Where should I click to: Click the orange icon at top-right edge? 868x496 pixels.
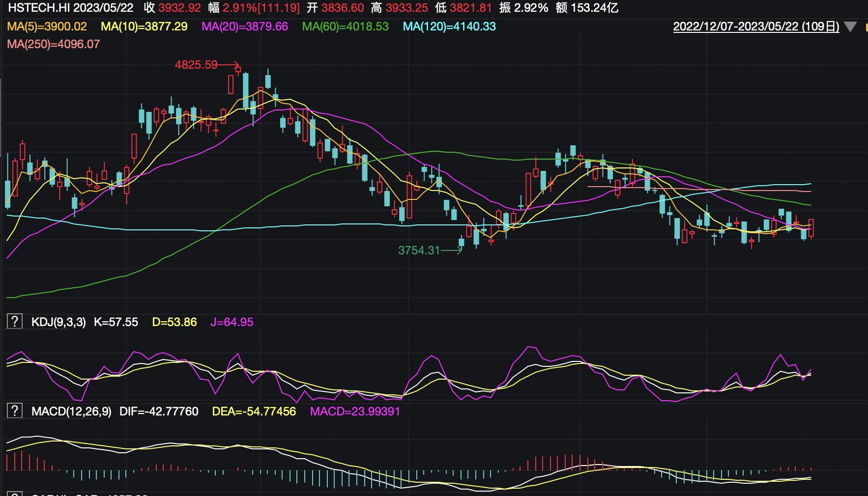(865, 27)
